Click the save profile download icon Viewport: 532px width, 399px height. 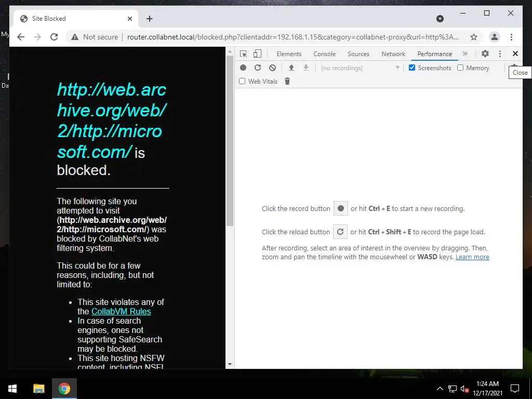click(x=305, y=68)
